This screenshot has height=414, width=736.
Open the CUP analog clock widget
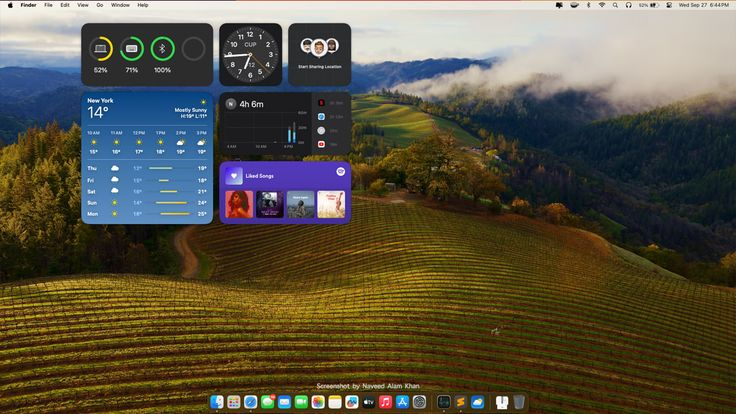[x=251, y=54]
